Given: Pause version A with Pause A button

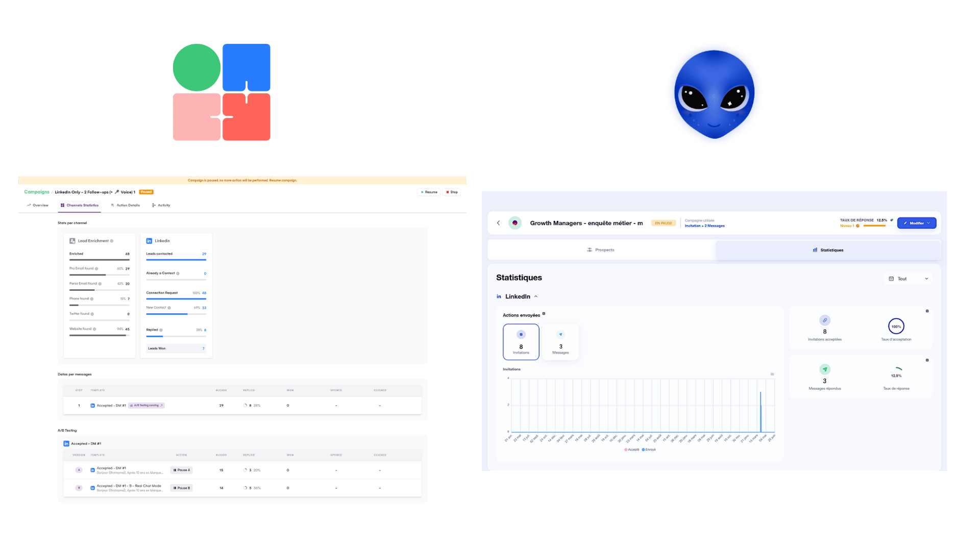Looking at the screenshot, I should pyautogui.click(x=181, y=470).
